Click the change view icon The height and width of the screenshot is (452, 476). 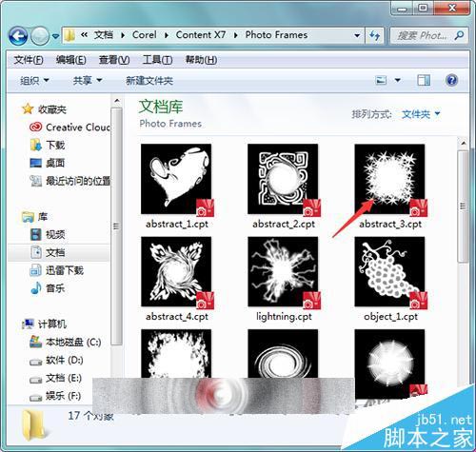381,80
